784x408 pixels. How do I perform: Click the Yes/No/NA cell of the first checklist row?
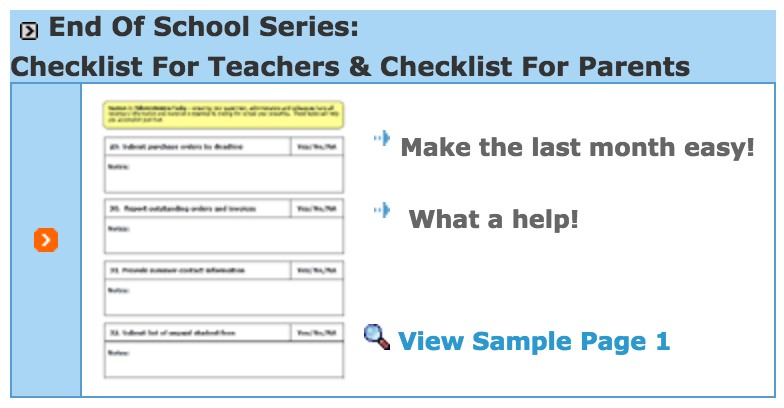coord(317,146)
